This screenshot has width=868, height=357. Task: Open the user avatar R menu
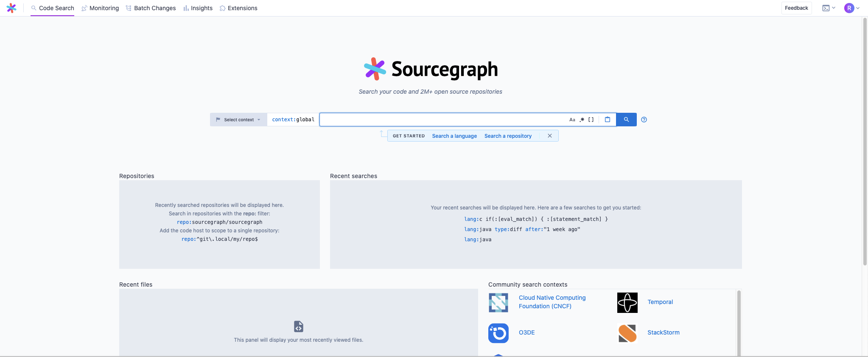852,8
